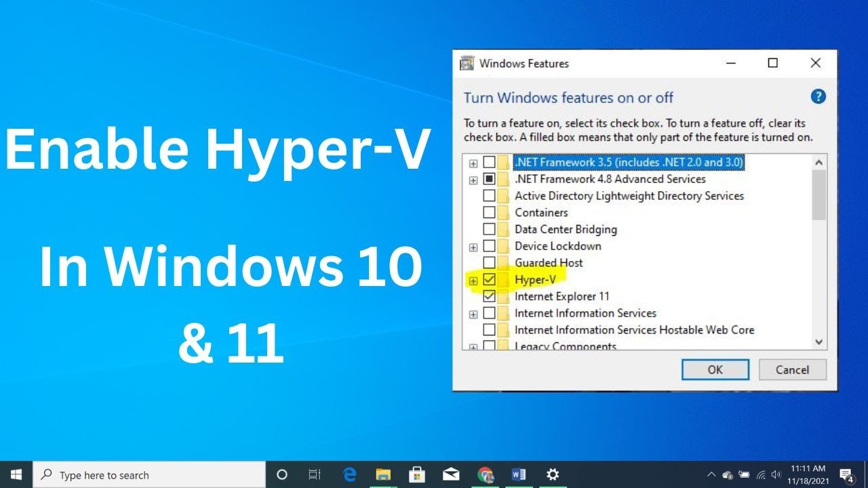Click the help question mark icon
The width and height of the screenshot is (868, 488).
[818, 96]
